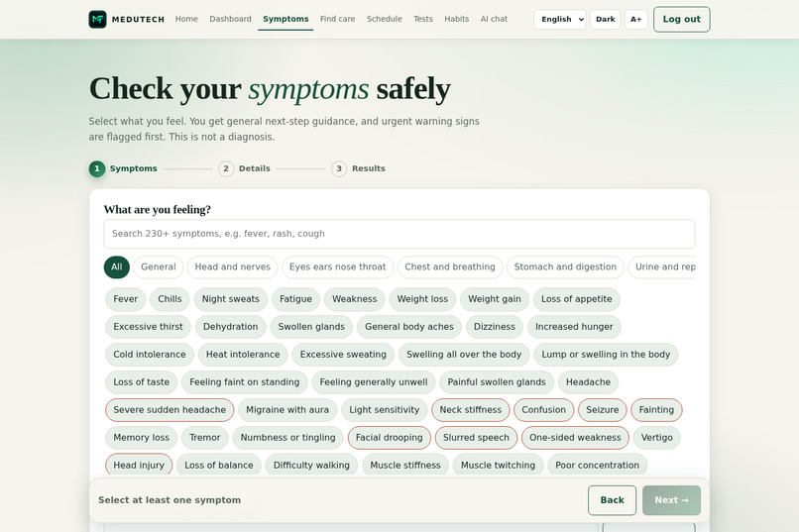Toggle Excessive sweating symptom
The width and height of the screenshot is (799, 532).
343,355
